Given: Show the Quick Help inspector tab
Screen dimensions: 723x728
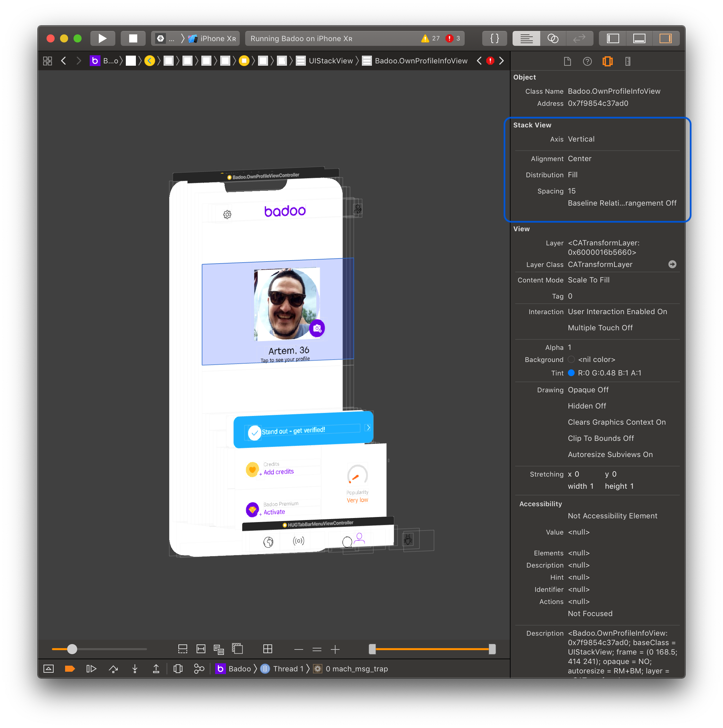Looking at the screenshot, I should [x=587, y=61].
